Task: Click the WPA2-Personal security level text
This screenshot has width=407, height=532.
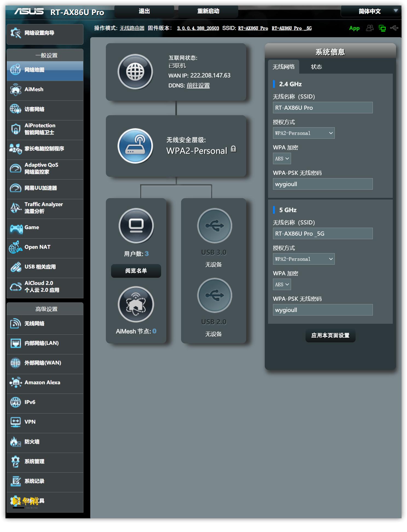Action: 197,151
